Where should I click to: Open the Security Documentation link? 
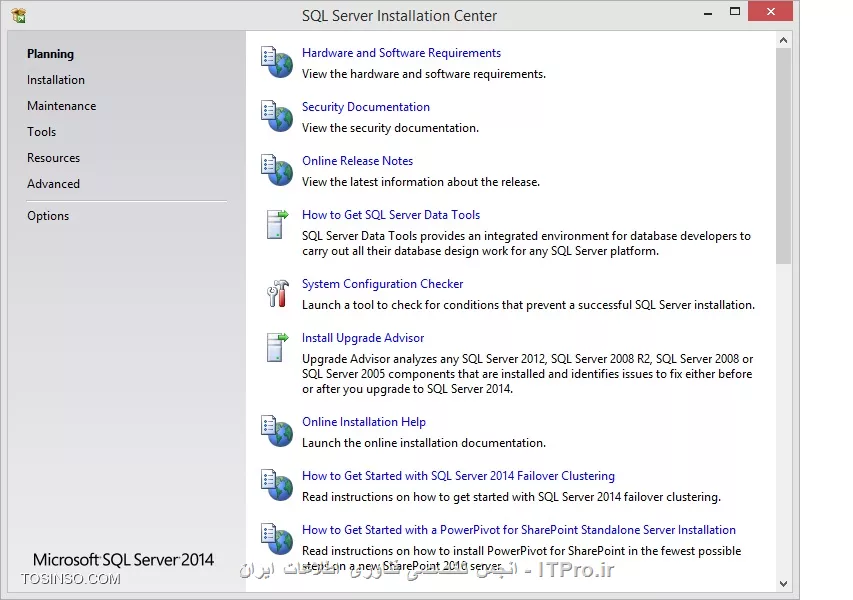(366, 107)
